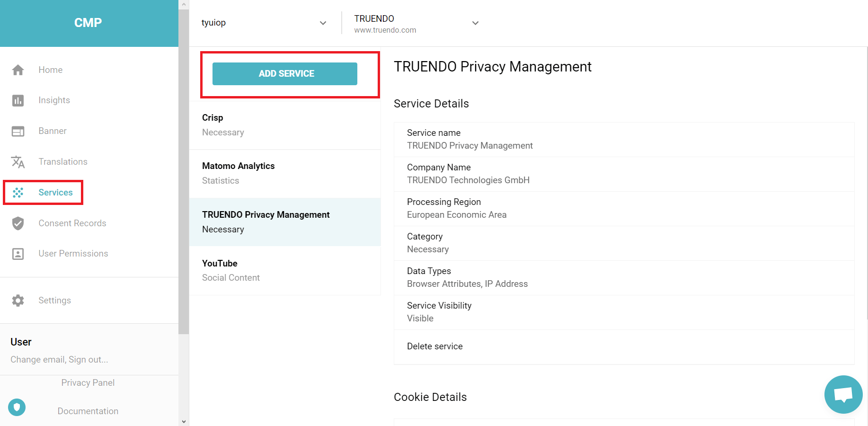The image size is (868, 426).
Task: Open the Documentation link
Action: point(88,411)
